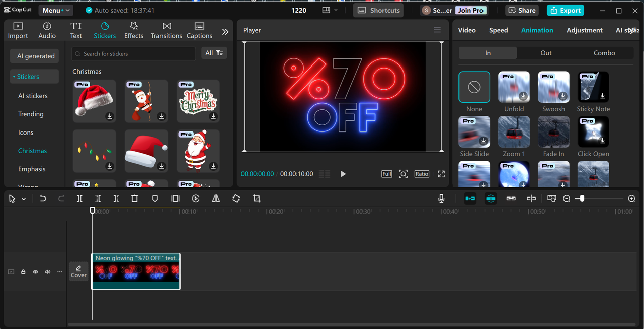Open the Effects panel
Image resolution: width=644 pixels, height=329 pixels.
tap(134, 30)
